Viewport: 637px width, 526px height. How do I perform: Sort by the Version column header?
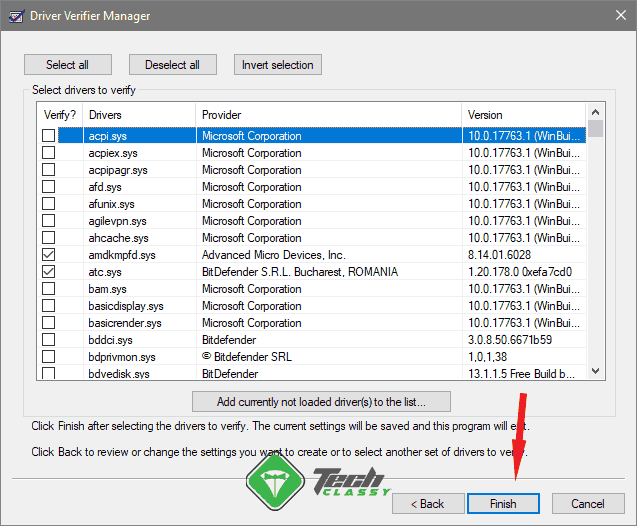tap(524, 115)
